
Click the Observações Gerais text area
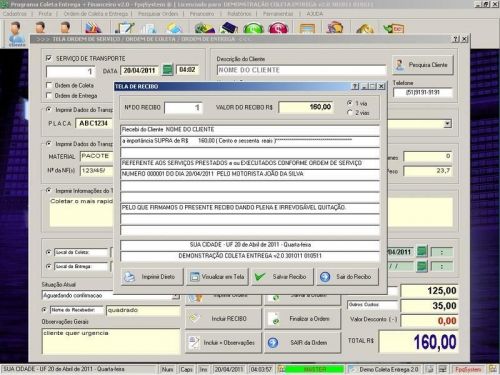(x=111, y=341)
